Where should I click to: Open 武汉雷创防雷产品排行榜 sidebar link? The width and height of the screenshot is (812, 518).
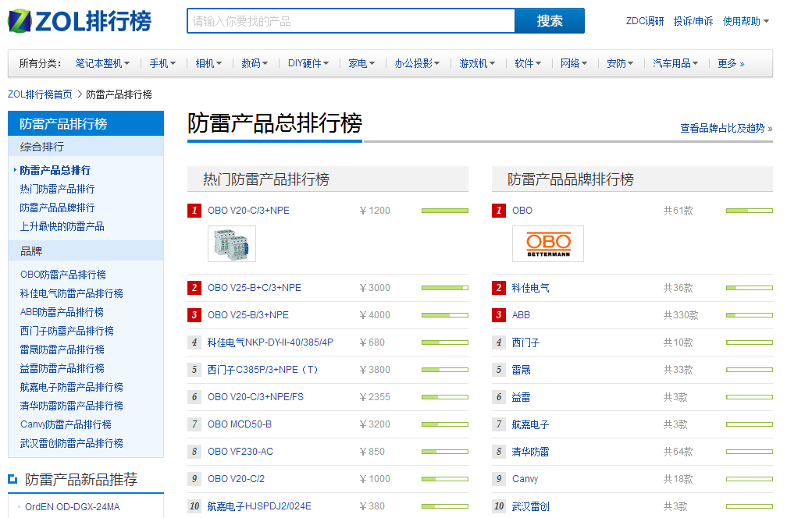point(72,443)
